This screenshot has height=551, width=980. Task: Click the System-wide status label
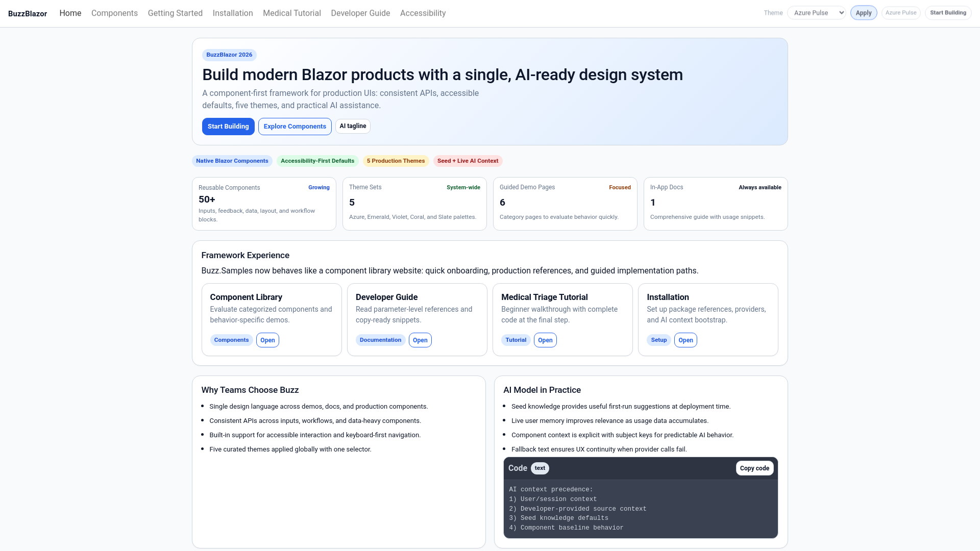point(463,188)
